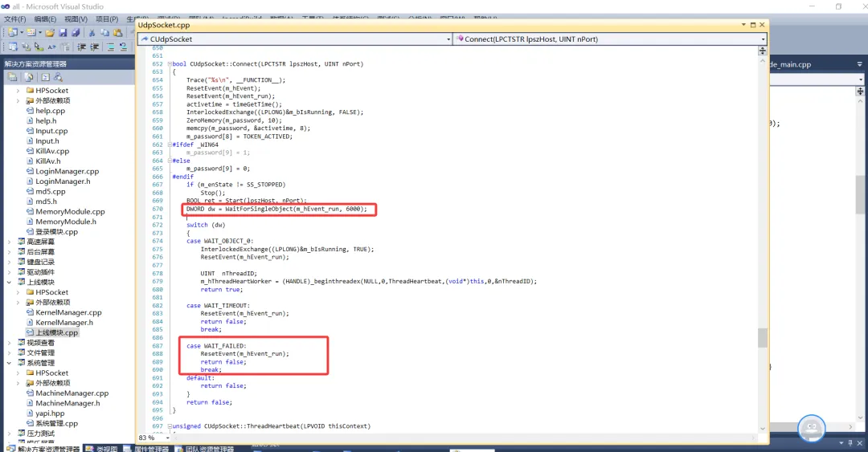
Task: Select the 文件管理 project node
Action: 40,353
